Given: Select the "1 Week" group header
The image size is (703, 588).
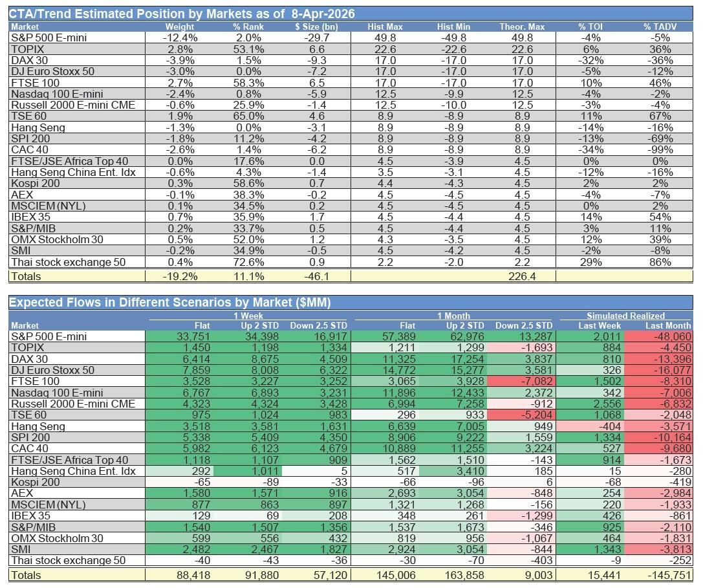Looking at the screenshot, I should click(x=247, y=315).
